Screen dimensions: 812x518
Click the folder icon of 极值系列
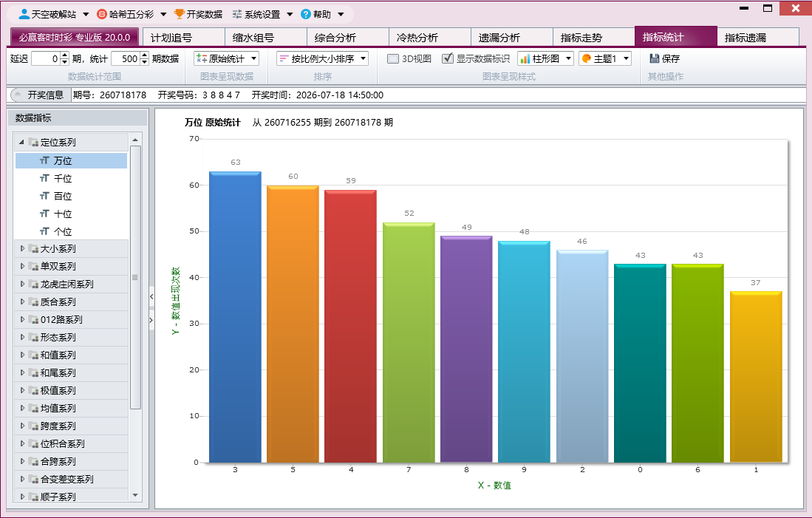coord(34,391)
